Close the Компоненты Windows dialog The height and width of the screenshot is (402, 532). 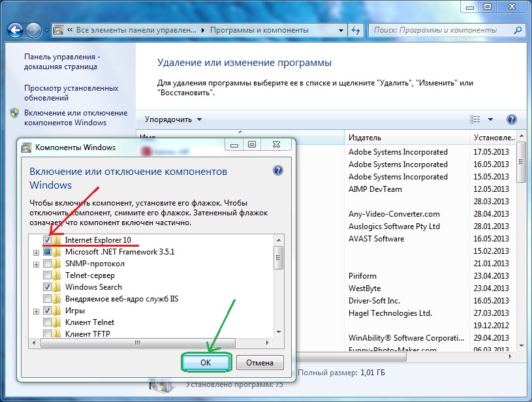click(276, 144)
